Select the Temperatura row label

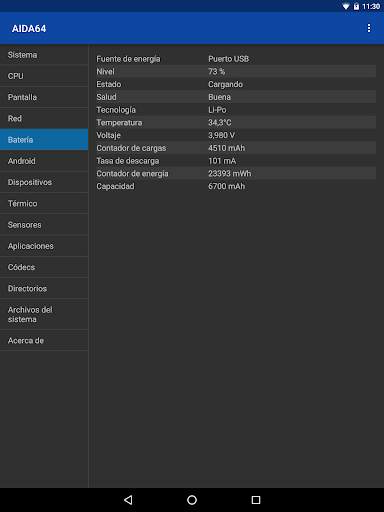[x=119, y=123]
